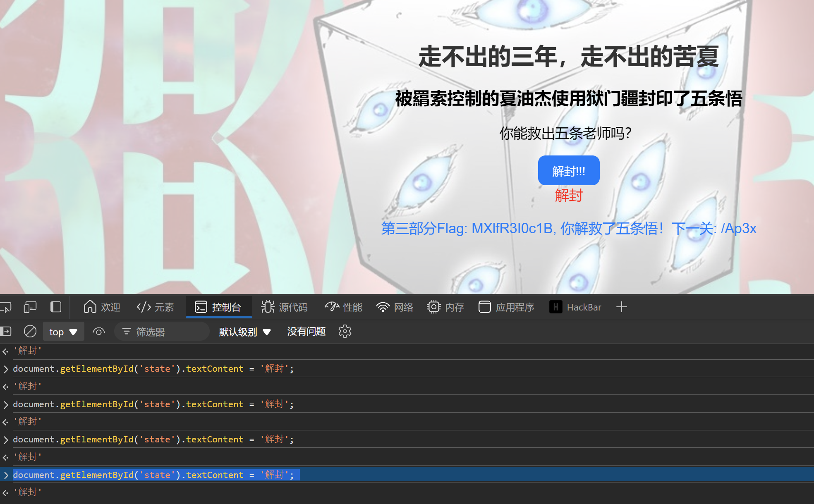The image size is (814, 504).
Task: Open the 源代码 sources bug icon tab
Action: (285, 307)
